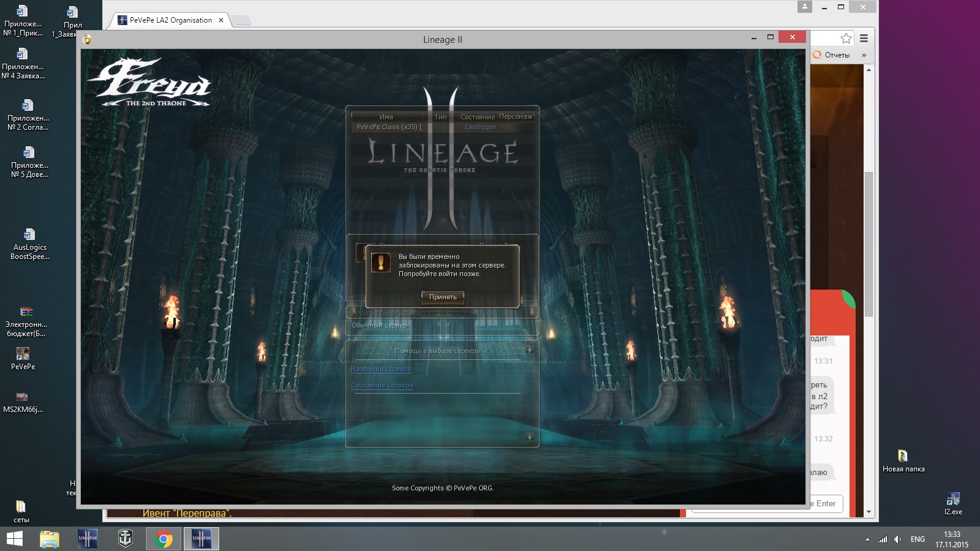980x551 pixels.
Task: Click Lineage II window title icon
Action: click(88, 39)
